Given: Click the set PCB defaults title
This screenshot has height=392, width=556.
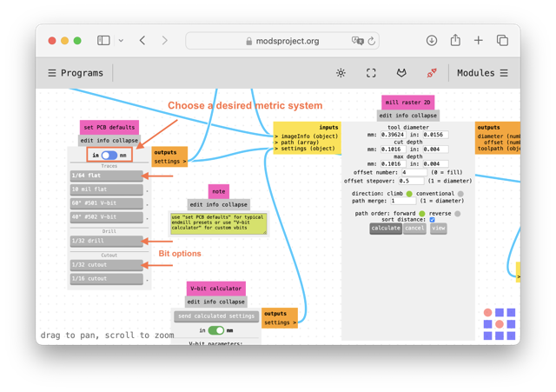Looking at the screenshot, I should [x=109, y=128].
